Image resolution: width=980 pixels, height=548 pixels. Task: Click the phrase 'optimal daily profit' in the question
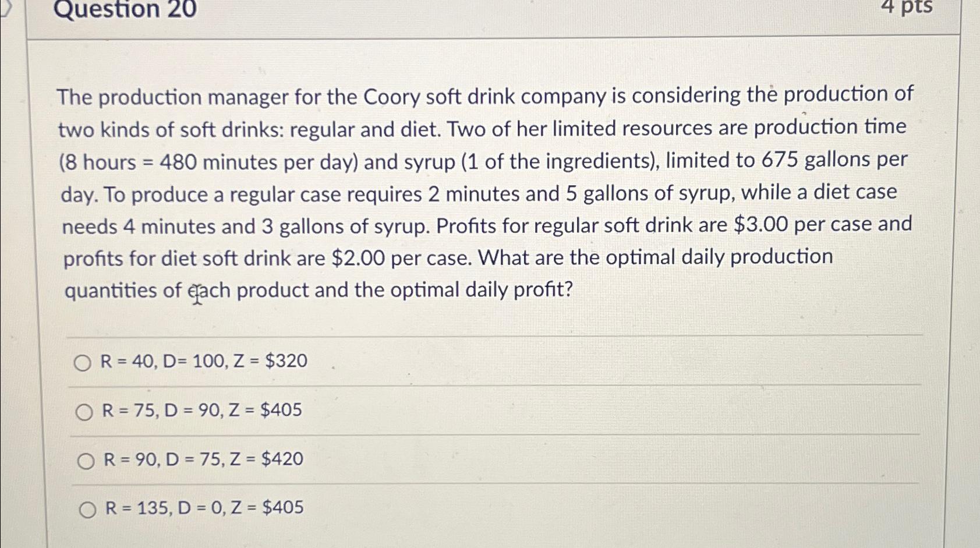point(477,289)
